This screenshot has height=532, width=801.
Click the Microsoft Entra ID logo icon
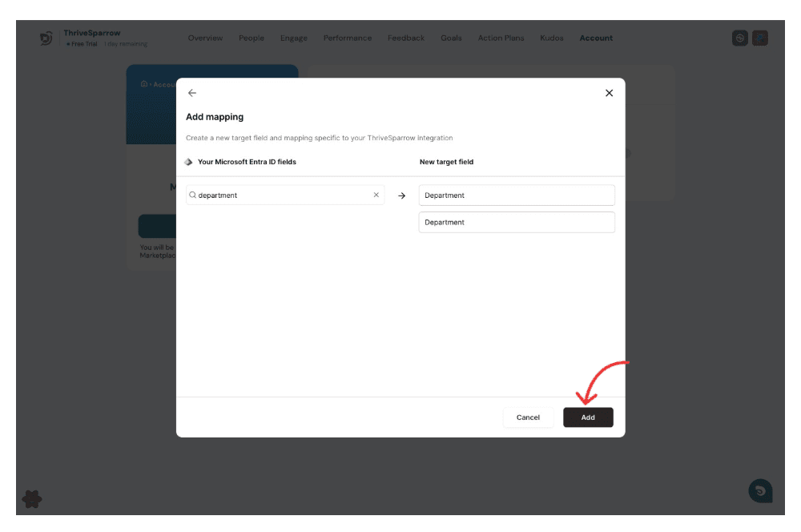188,162
